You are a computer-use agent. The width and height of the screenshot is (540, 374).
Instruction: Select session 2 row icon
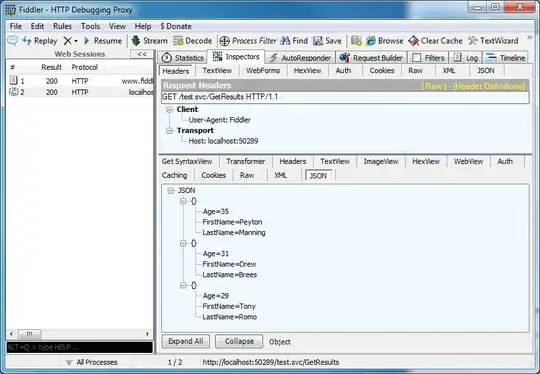tap(13, 92)
